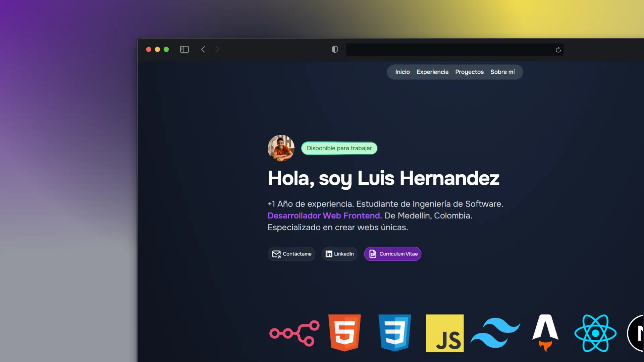Go back with browser back arrow
Viewport: 644px width, 362px height.
click(203, 50)
